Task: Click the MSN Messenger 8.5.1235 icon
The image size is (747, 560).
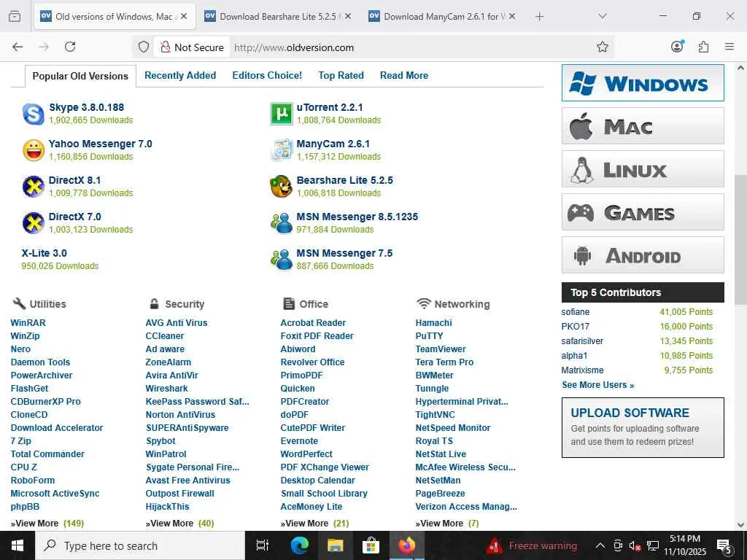Action: 281,223
